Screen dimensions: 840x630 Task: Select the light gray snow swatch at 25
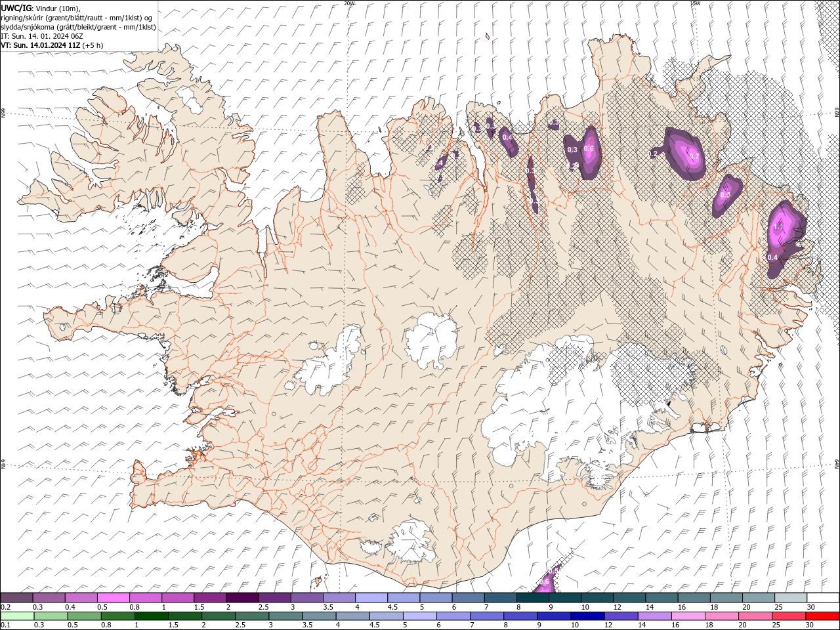pyautogui.click(x=790, y=598)
